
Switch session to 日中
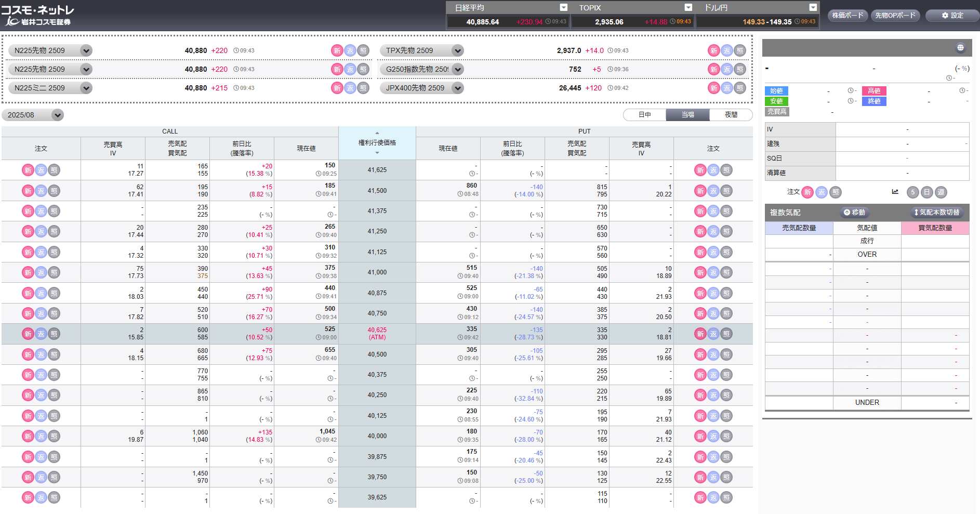tap(644, 115)
